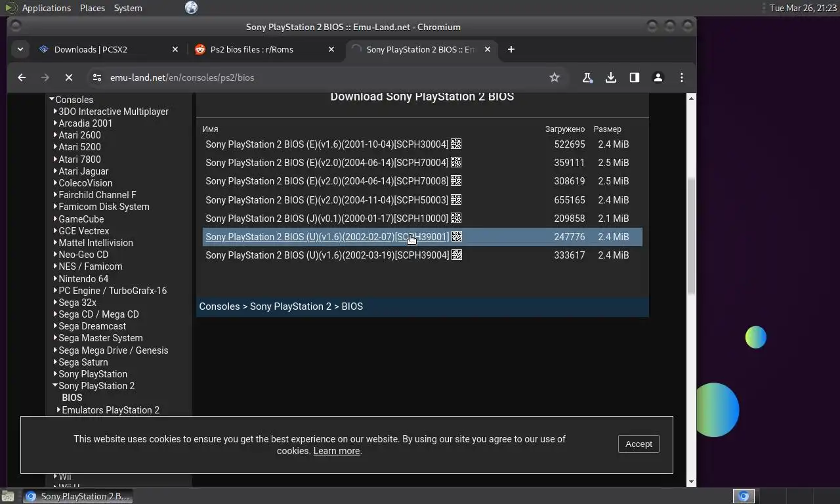
Task: Click Sony PlayStation 2 in breadcrumb
Action: 291,306
